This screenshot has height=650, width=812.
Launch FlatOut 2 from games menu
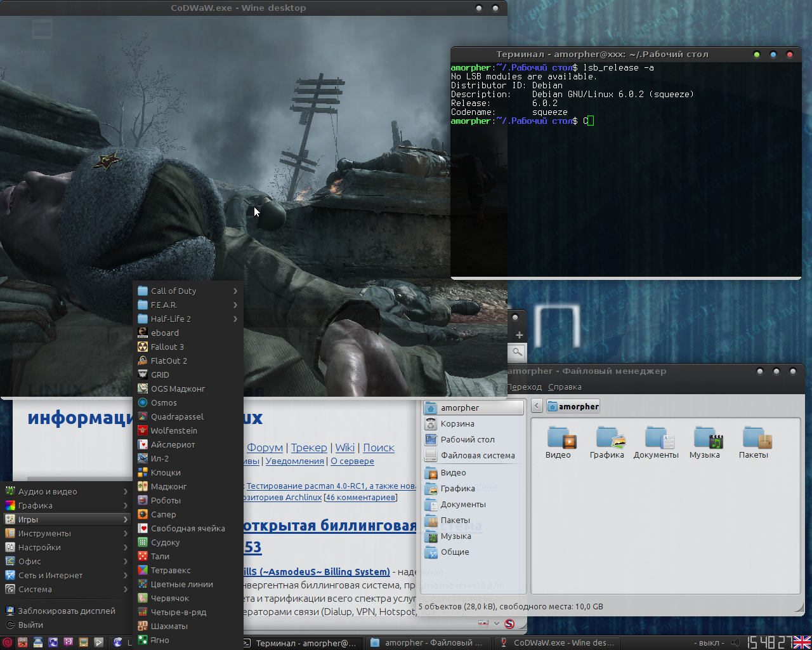point(188,361)
